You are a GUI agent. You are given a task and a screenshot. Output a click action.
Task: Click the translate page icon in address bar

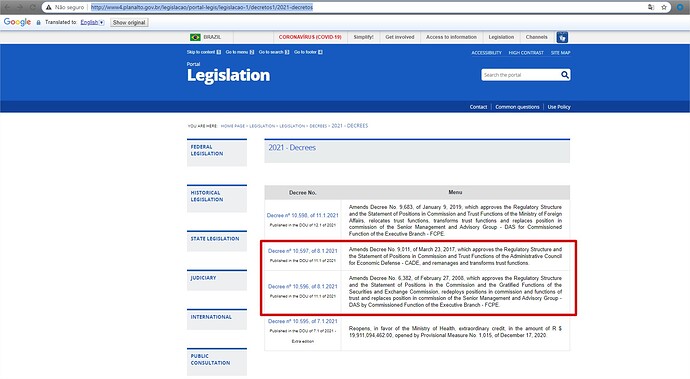pyautogui.click(x=651, y=7)
